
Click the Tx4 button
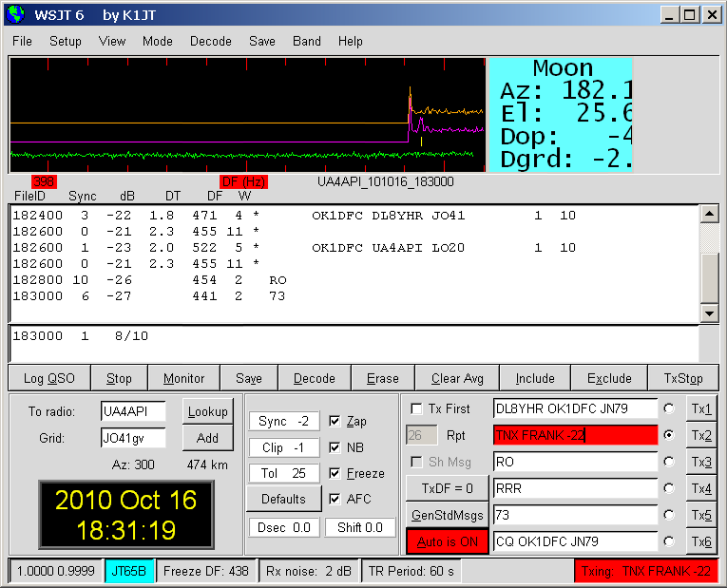[x=701, y=488]
